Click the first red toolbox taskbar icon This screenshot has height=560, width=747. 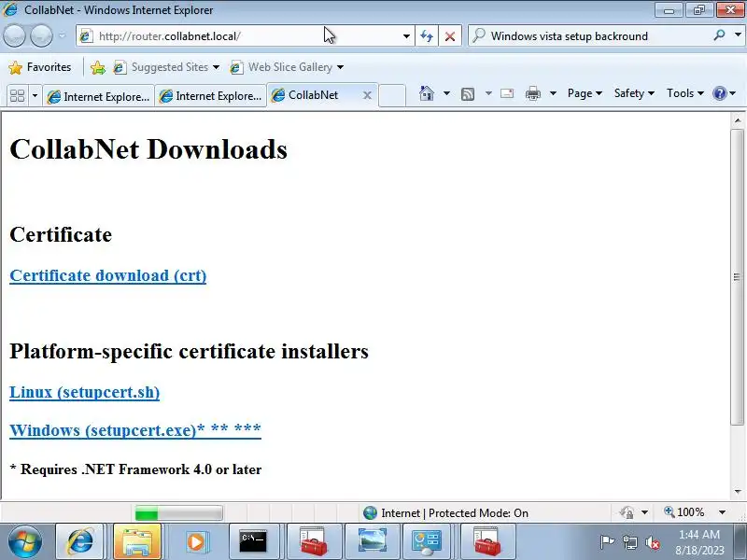314,542
